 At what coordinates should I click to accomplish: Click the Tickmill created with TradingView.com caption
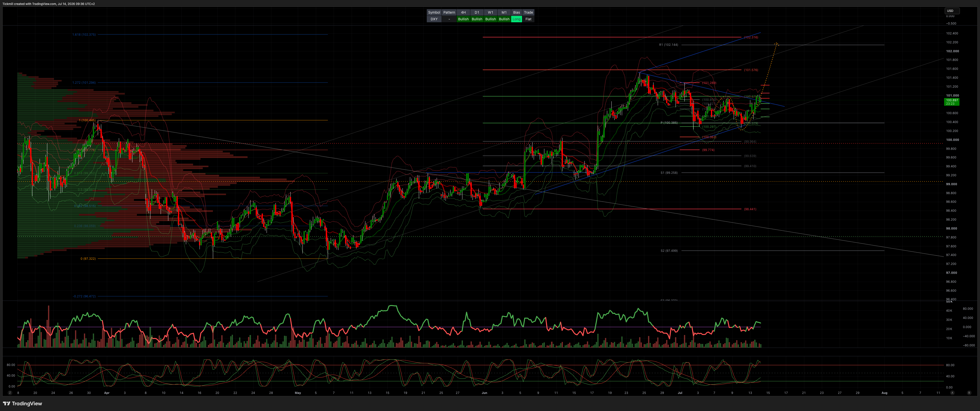pos(49,4)
